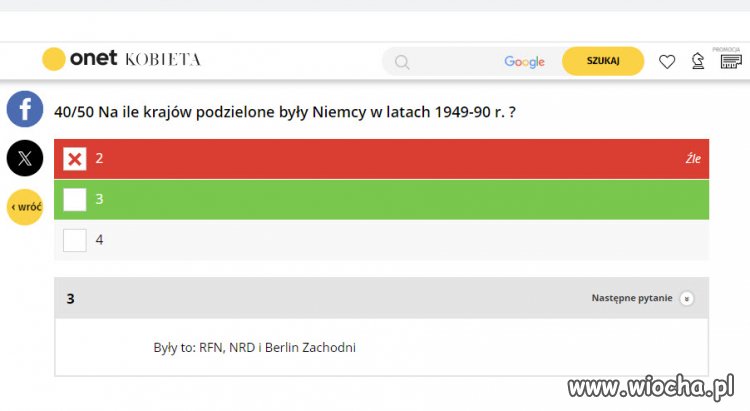This screenshot has height=411, width=750.
Task: Share on X (Twitter) icon
Action: tap(25, 158)
